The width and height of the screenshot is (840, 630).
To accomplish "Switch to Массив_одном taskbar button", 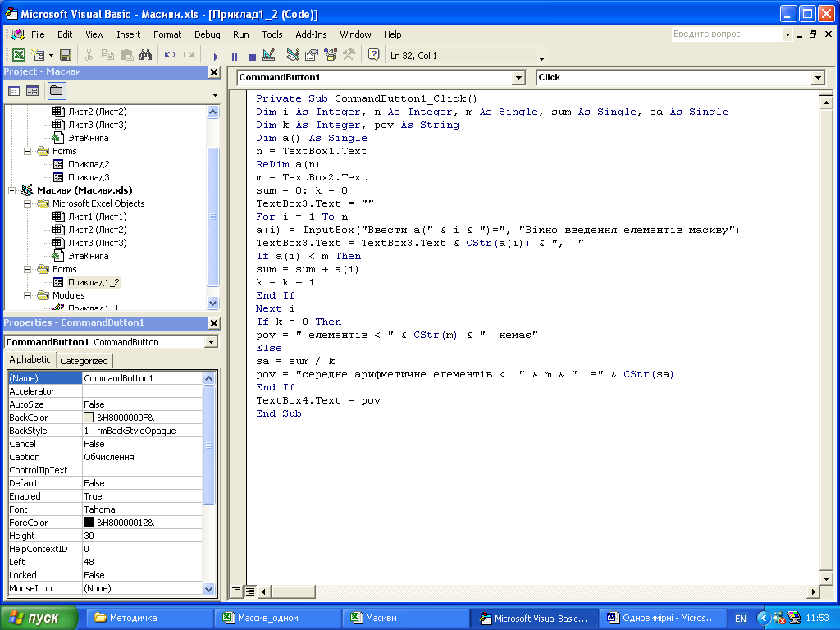I will pyautogui.click(x=277, y=619).
